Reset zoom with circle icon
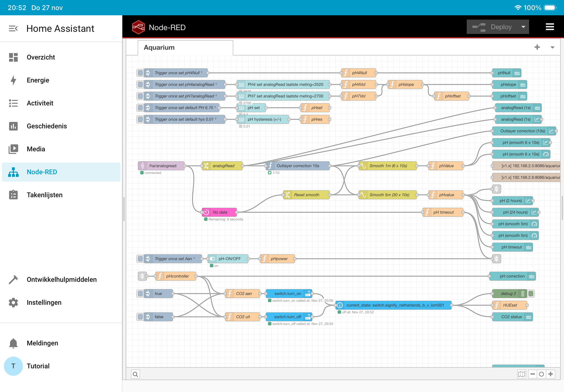The width and height of the screenshot is (564, 392). (541, 374)
